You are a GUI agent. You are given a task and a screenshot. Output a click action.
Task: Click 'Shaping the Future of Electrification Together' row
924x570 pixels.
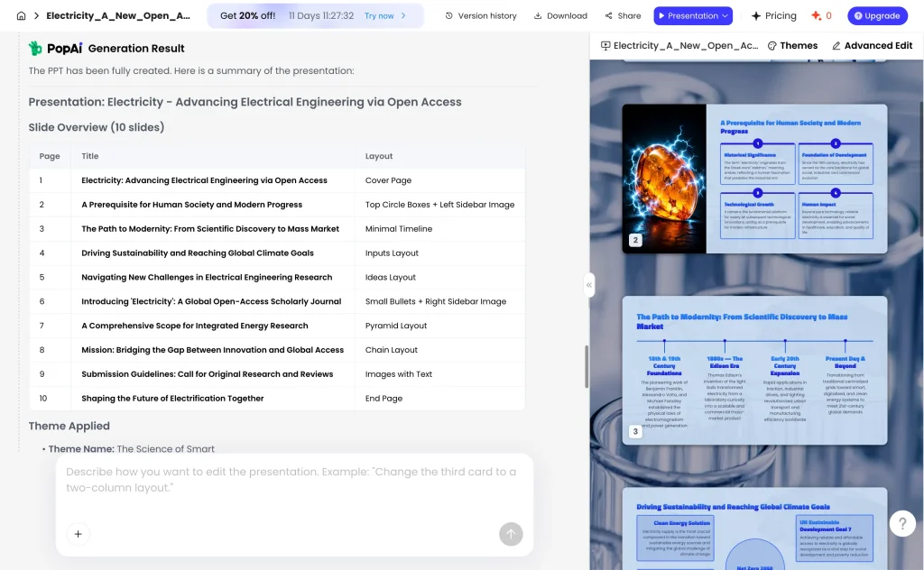point(277,398)
